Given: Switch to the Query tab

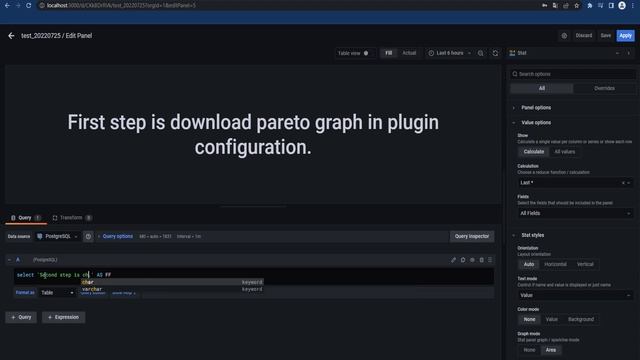Looking at the screenshot, I should pyautogui.click(x=26, y=218).
